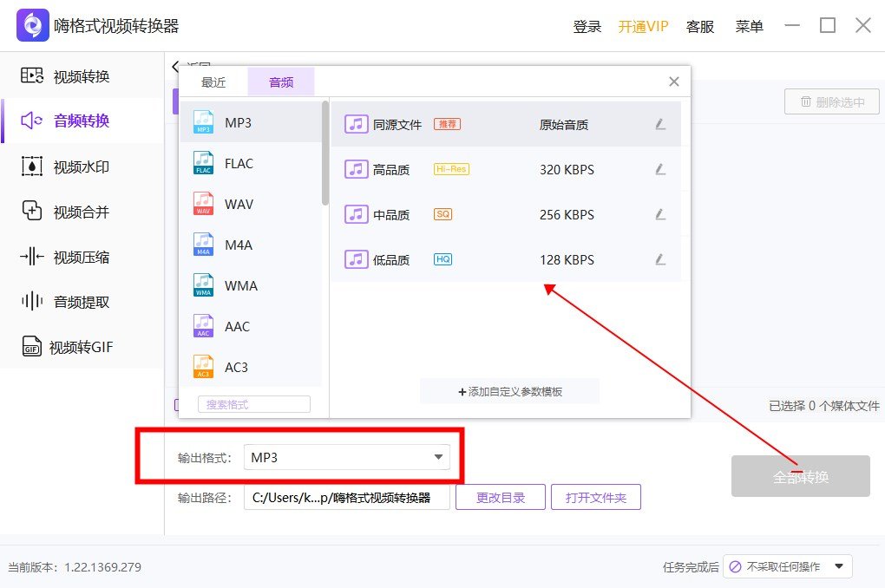The height and width of the screenshot is (588, 885).
Task: Open 客服 customer service
Action: 700,26
